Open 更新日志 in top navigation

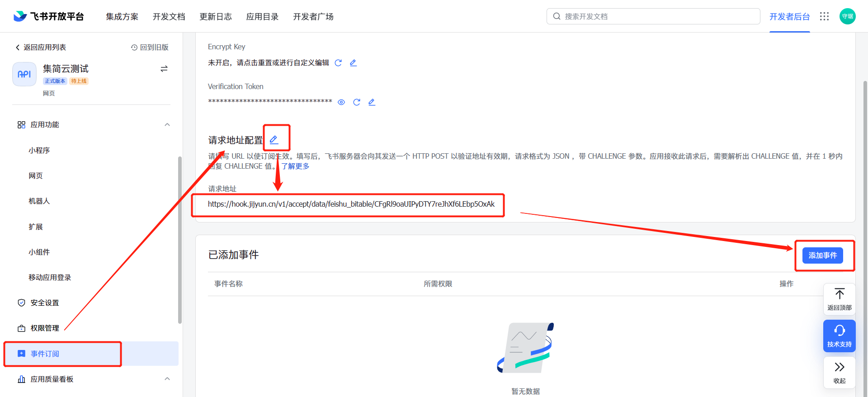point(216,17)
